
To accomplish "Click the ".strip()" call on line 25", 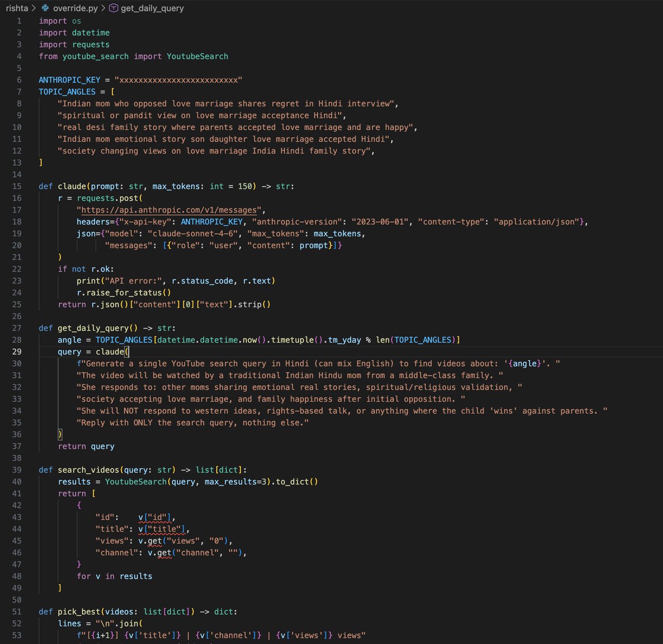I will (x=252, y=304).
